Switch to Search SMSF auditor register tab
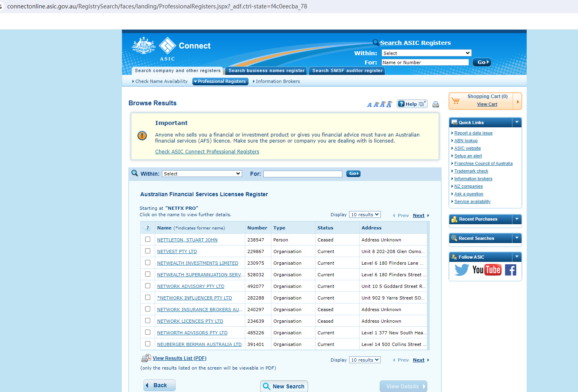Image resolution: width=578 pixels, height=392 pixels. 348,70
